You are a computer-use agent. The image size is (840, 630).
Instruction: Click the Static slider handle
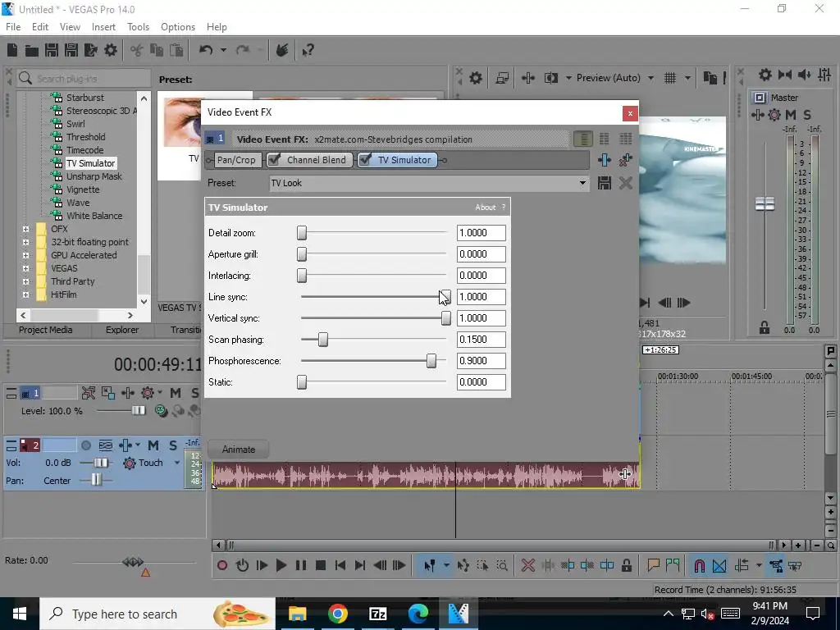[x=302, y=382]
